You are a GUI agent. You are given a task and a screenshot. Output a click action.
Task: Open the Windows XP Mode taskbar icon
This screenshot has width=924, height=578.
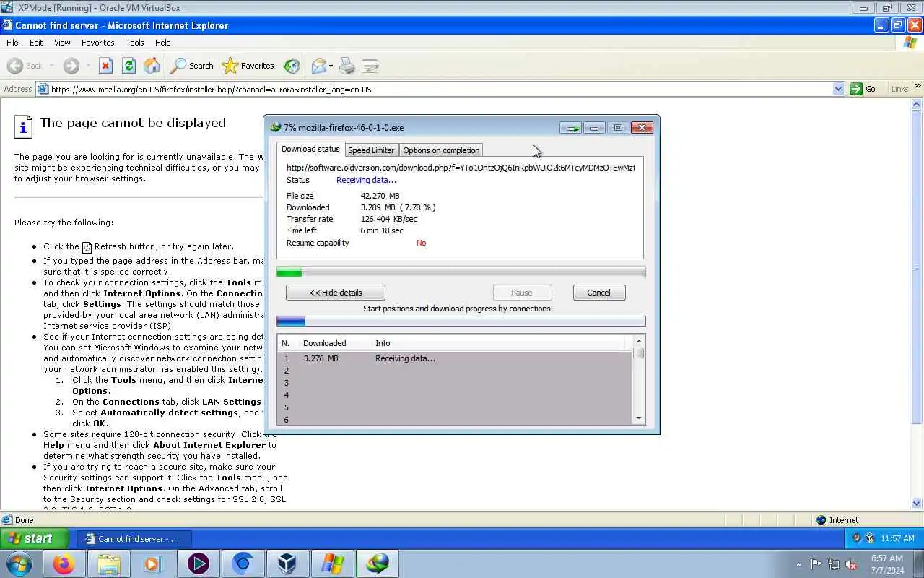coord(332,564)
